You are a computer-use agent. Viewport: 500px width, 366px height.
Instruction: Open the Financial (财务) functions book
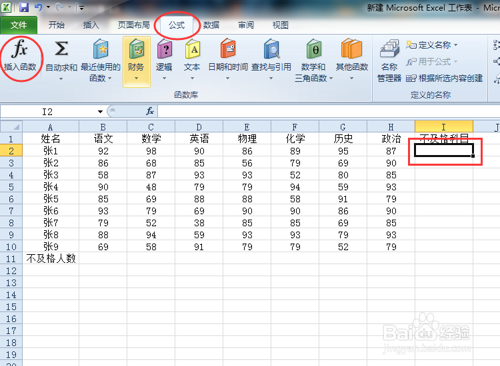click(136, 62)
